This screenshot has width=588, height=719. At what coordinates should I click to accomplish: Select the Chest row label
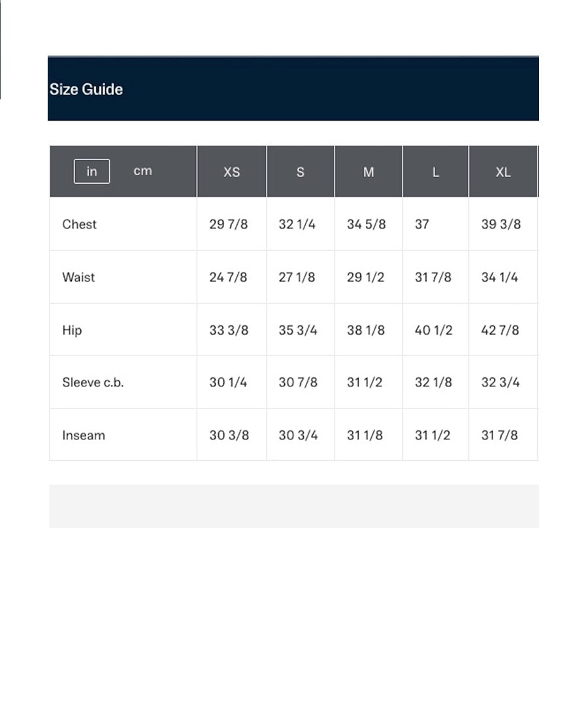coord(79,224)
